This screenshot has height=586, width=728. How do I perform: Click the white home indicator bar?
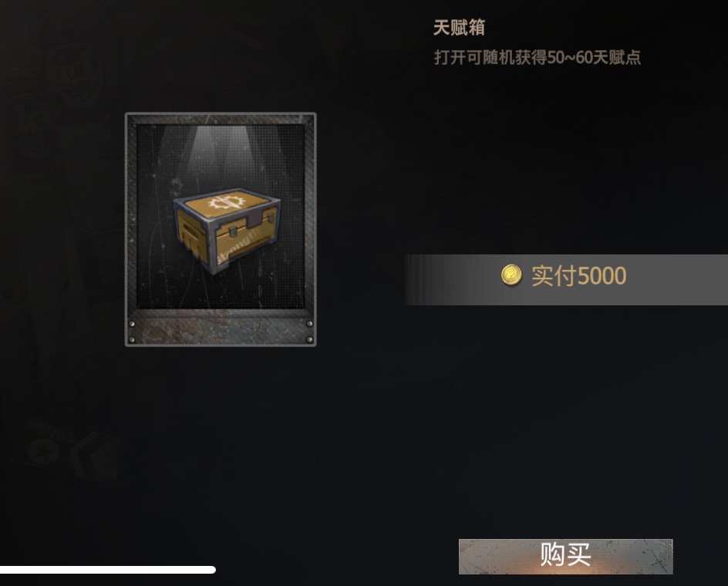[x=108, y=570]
